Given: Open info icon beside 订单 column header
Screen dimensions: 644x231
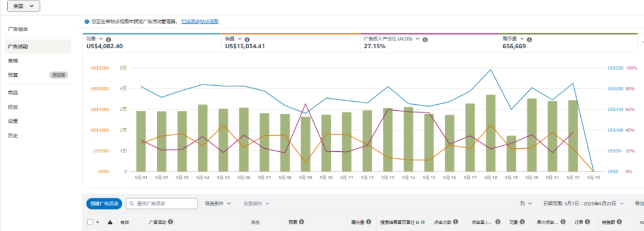Looking at the screenshot, I should [587, 222].
